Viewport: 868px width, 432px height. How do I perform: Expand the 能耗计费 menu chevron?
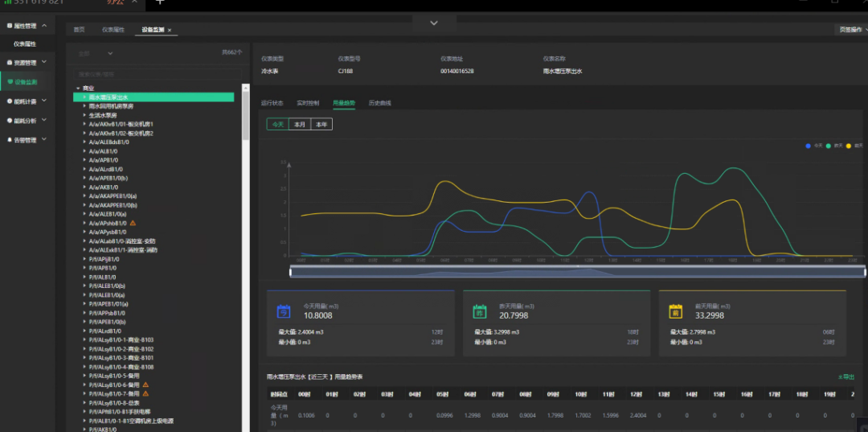click(44, 101)
